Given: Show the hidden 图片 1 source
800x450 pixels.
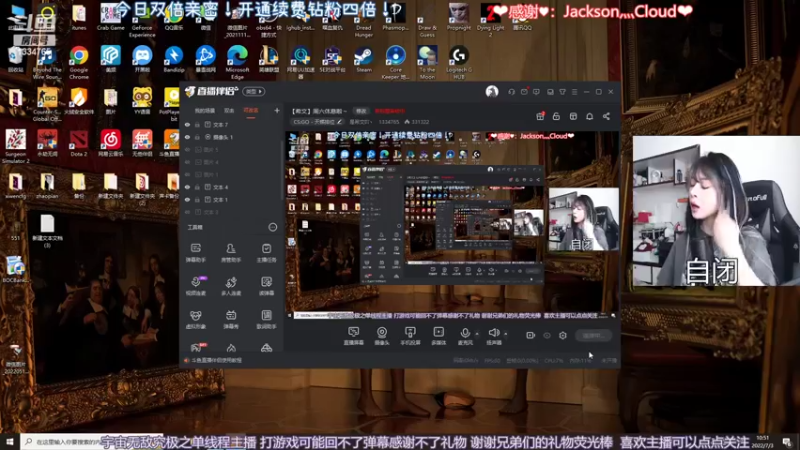Looking at the screenshot, I should (x=187, y=174).
